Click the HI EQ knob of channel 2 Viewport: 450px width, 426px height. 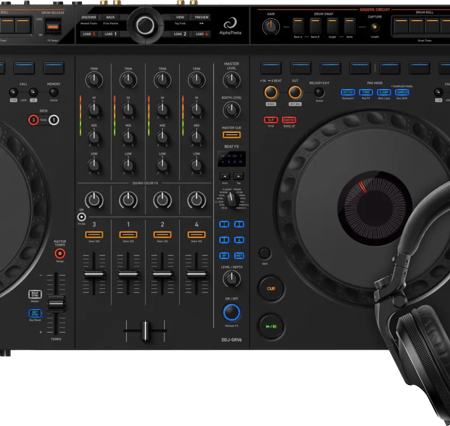point(162,109)
